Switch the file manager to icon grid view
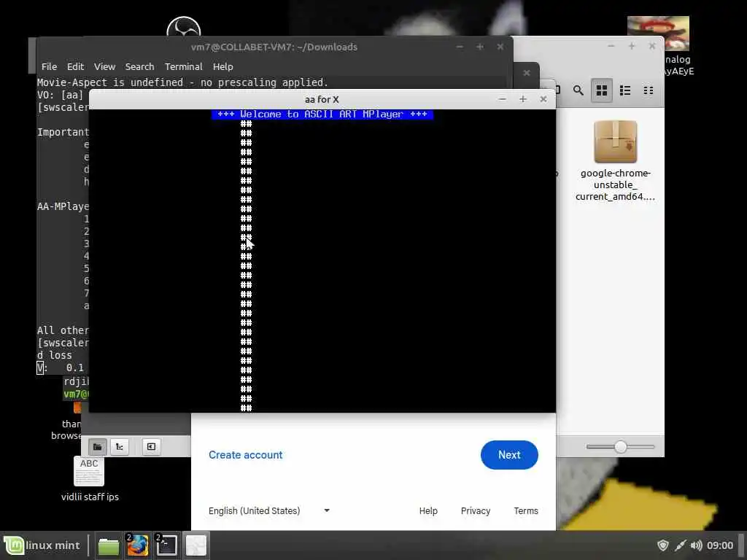Image resolution: width=747 pixels, height=560 pixels. [602, 90]
